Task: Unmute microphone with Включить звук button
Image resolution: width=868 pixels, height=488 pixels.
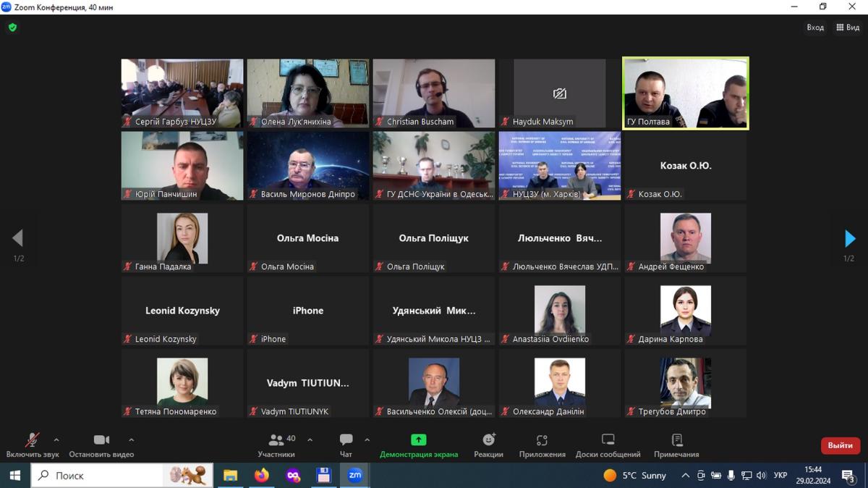Action: pos(33,445)
